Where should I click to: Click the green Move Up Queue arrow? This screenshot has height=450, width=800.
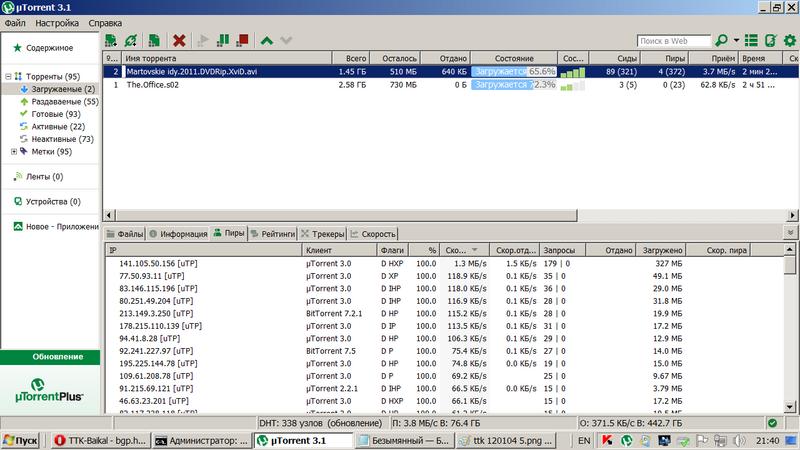click(x=267, y=40)
